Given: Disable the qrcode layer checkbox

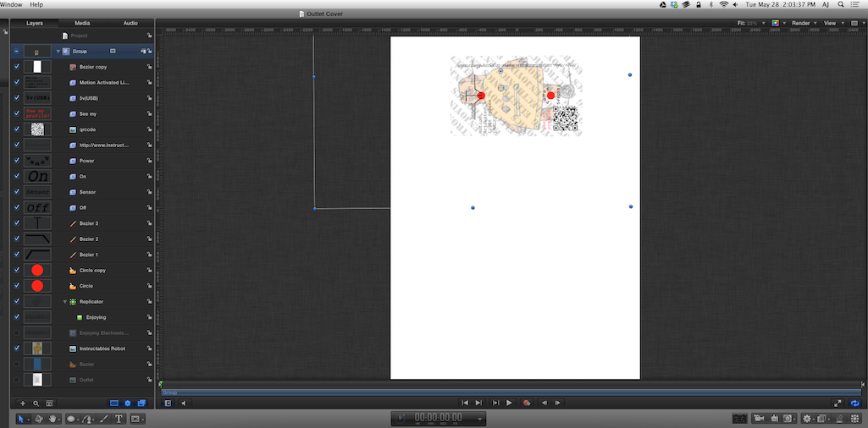Looking at the screenshot, I should click(17, 129).
